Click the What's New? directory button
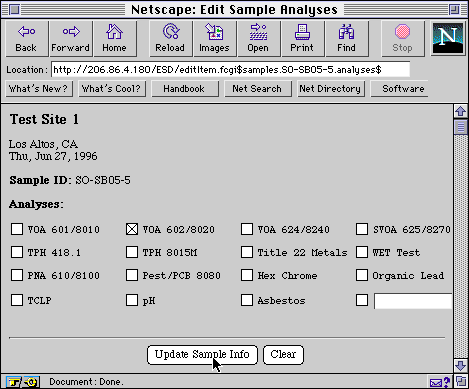 pyautogui.click(x=39, y=89)
